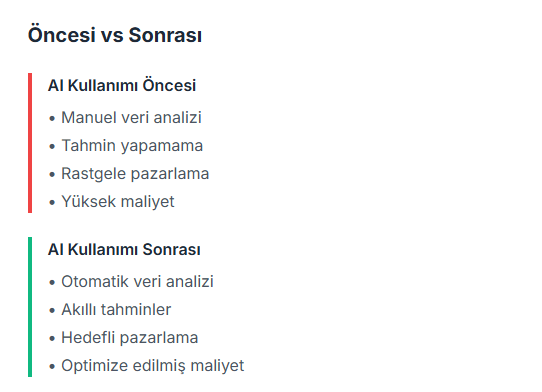542x392 pixels.
Task: Click the bullet before 'Hedefli pazarlama'
Action: 52,339
